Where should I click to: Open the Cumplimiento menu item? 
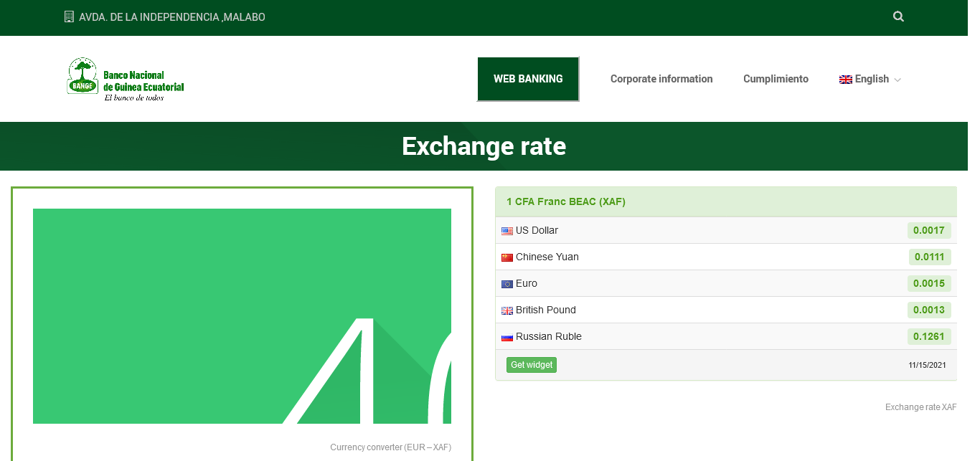coord(776,79)
